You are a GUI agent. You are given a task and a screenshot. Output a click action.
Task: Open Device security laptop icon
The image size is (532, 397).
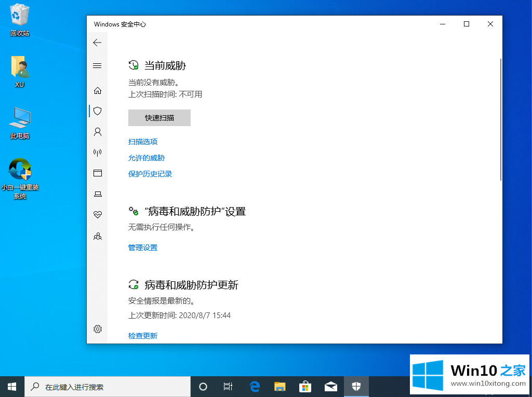(98, 194)
